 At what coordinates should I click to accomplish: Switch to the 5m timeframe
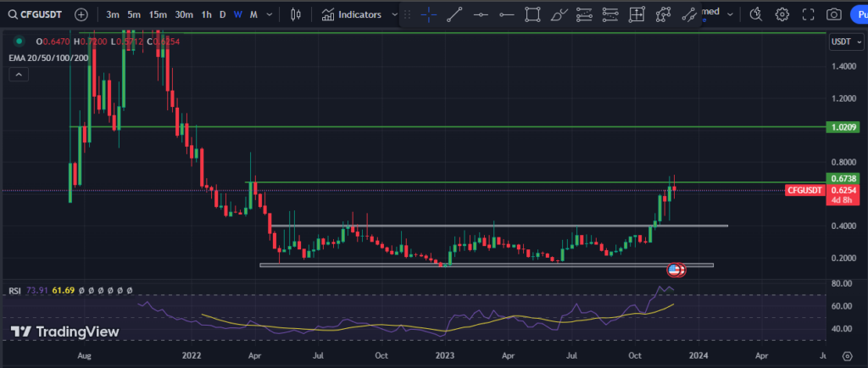tap(133, 15)
